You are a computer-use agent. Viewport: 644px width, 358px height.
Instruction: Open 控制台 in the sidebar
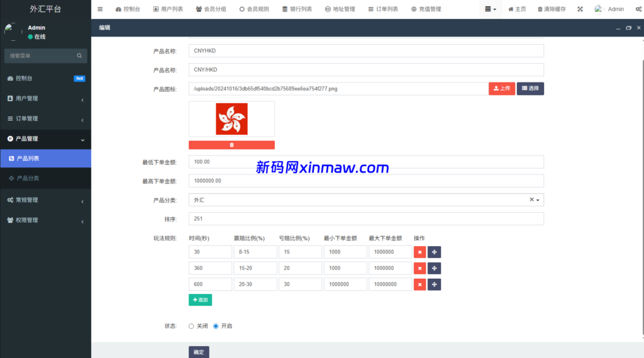[45, 78]
